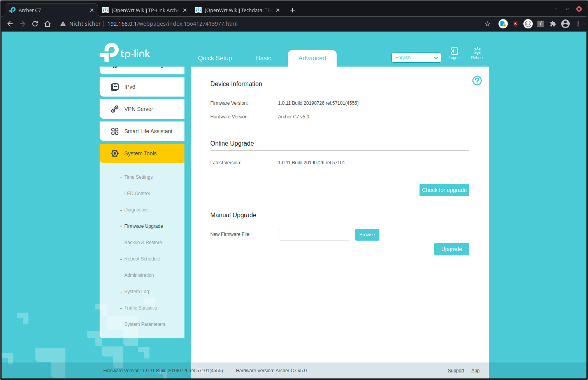Click the Manual Upgrade heading
This screenshot has height=380, width=588.
233,215
